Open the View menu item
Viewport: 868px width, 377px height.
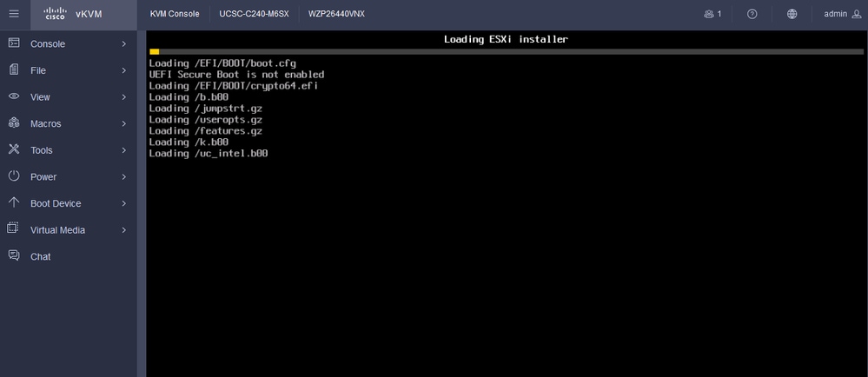click(x=69, y=97)
